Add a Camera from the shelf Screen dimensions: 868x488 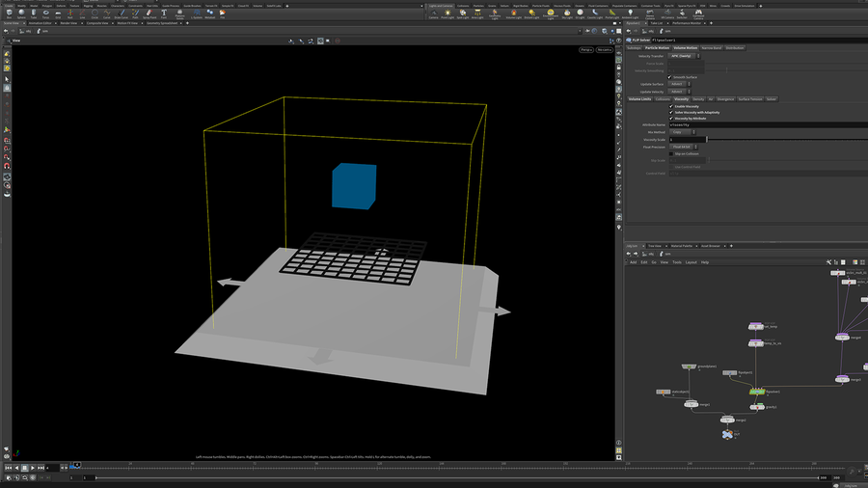433,14
